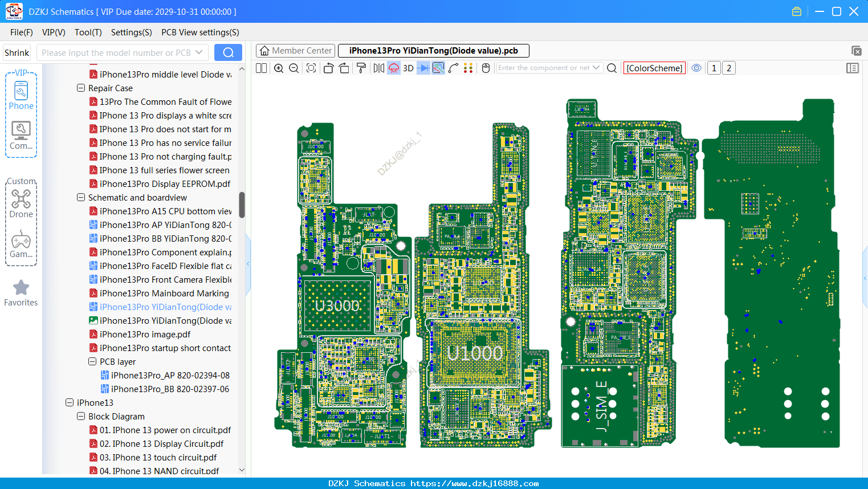Switch to 3D view
Viewport: 868px width, 489px height.
click(x=408, y=68)
